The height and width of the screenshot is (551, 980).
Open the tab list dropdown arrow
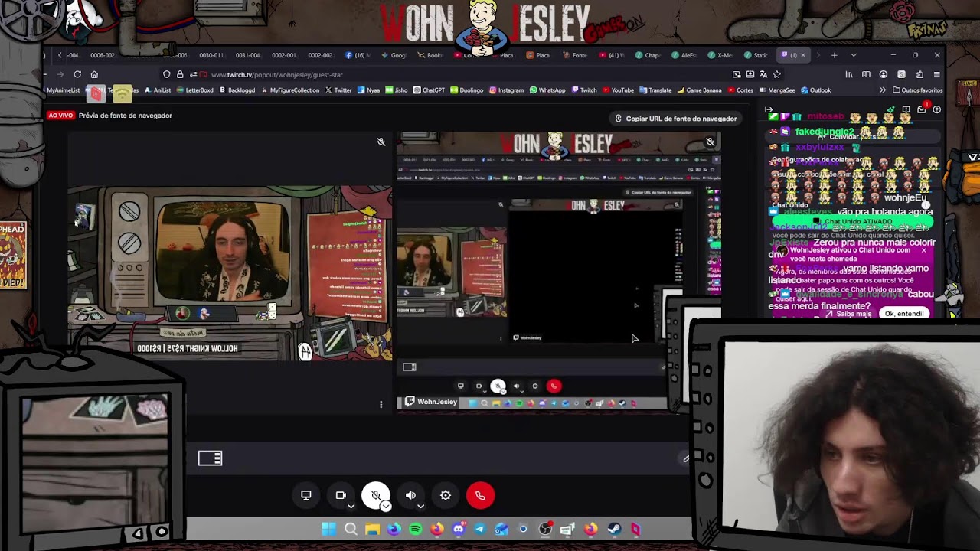(x=853, y=55)
